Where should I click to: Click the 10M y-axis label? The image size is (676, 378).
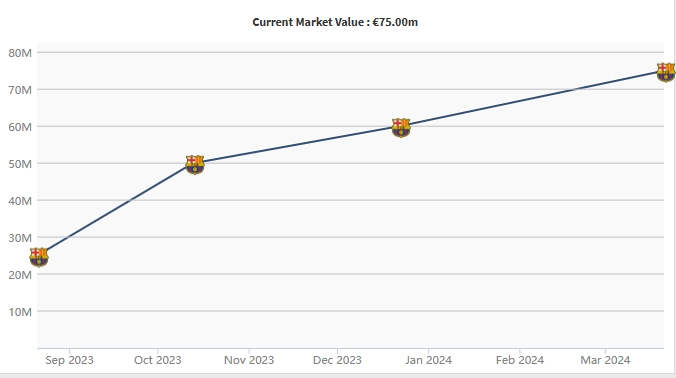tap(20, 312)
